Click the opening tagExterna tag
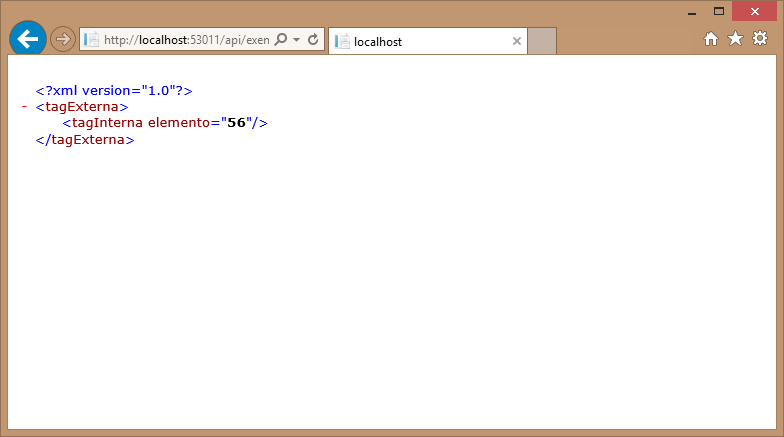Viewport: 784px width, 437px height. tap(82, 106)
